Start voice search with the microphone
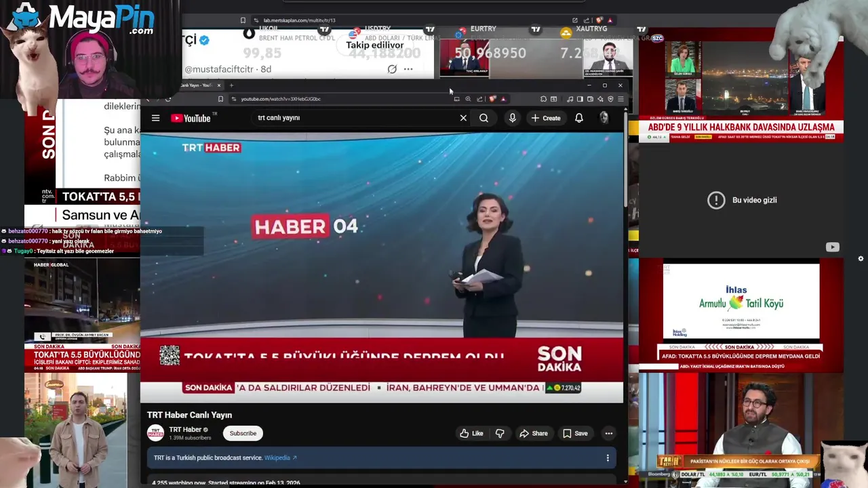The height and width of the screenshot is (488, 868). pyautogui.click(x=513, y=118)
